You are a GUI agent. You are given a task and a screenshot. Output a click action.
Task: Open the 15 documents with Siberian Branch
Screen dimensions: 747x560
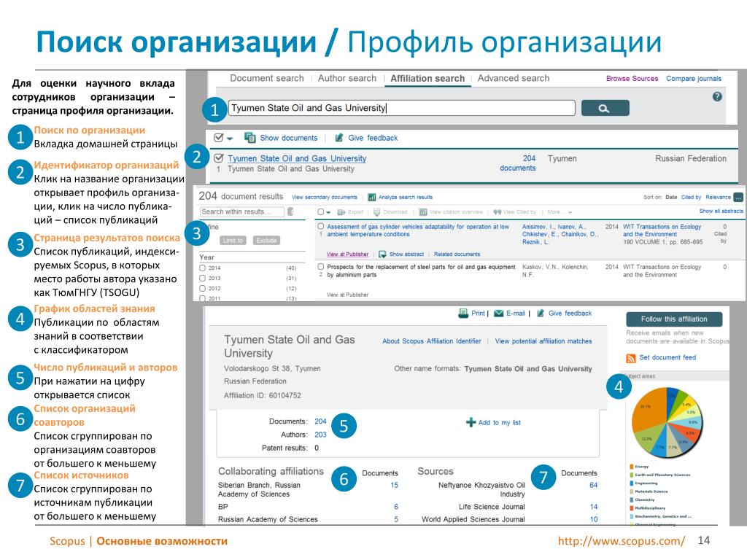394,485
